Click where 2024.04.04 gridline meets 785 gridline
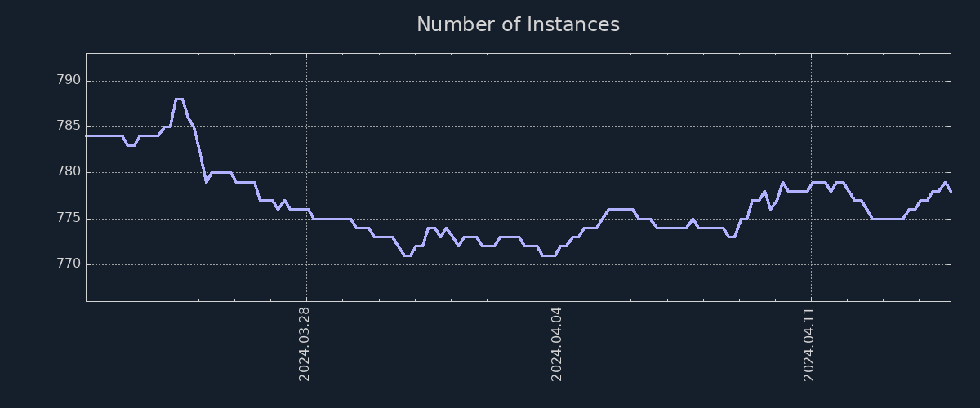The image size is (980, 408). [x=559, y=126]
